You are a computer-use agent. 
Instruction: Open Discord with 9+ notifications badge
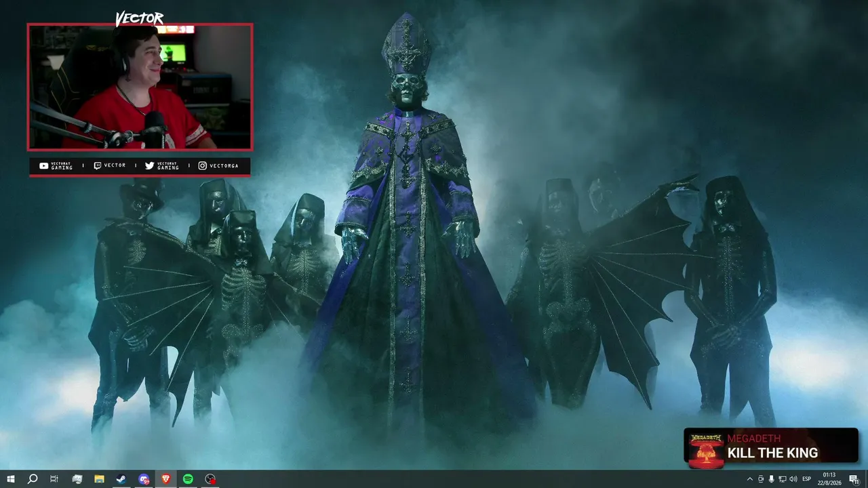pyautogui.click(x=144, y=479)
